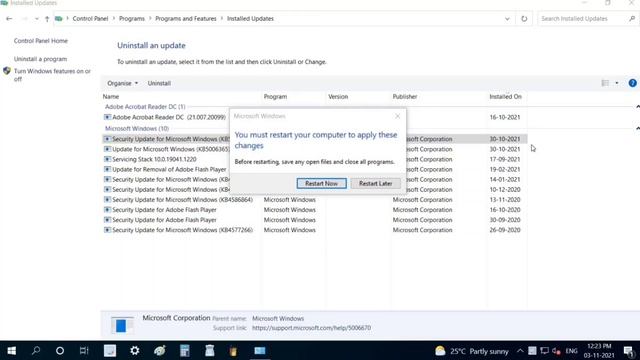This screenshot has height=360, width=640.
Task: Click icon of Servicing Stack update row
Action: 107,159
